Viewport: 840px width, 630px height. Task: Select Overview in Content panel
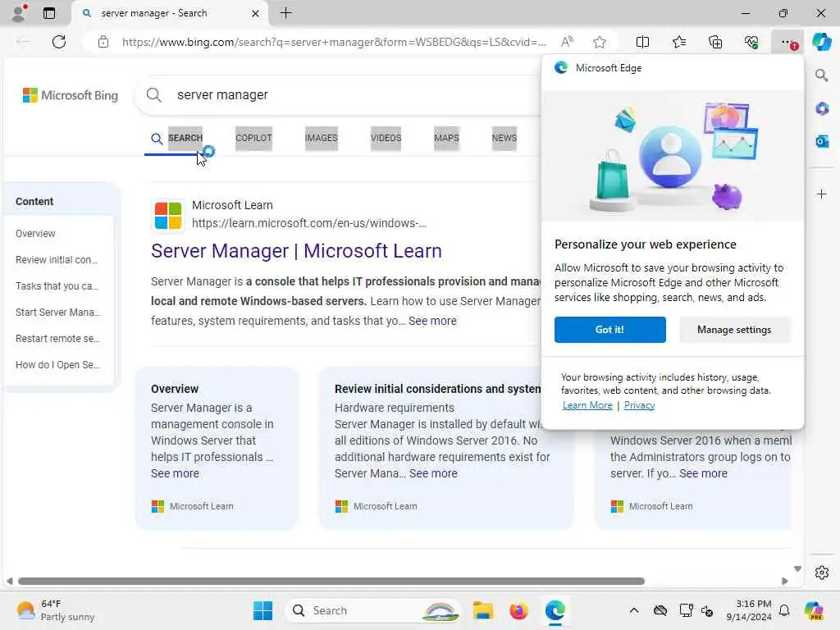pos(35,234)
